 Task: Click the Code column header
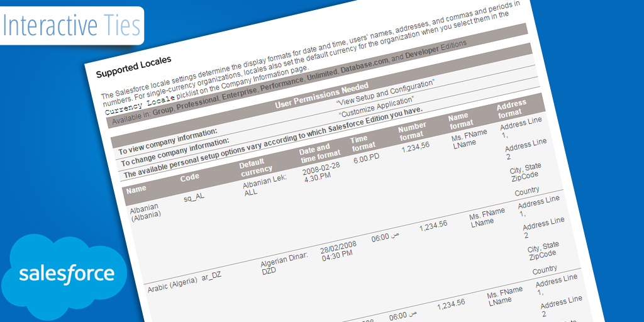click(189, 178)
